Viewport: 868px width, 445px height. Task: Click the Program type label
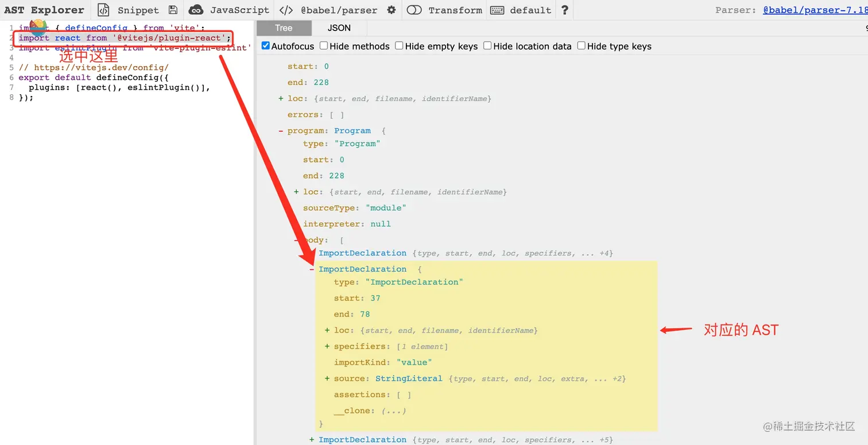tap(352, 131)
